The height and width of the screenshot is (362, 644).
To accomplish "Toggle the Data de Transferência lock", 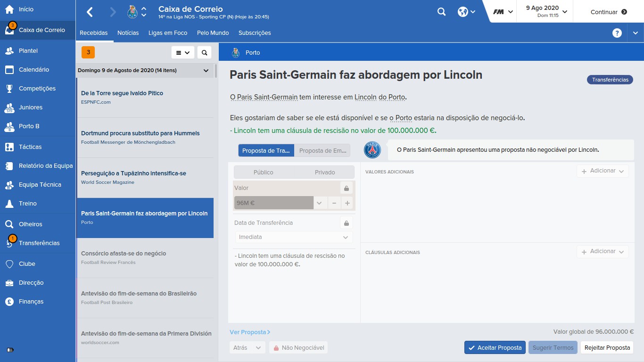I will (347, 223).
